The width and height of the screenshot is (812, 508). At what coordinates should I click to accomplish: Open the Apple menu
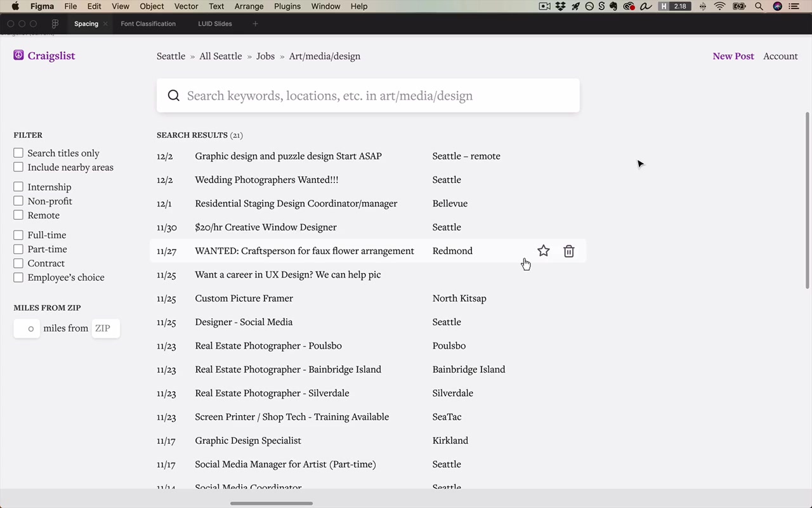point(15,6)
